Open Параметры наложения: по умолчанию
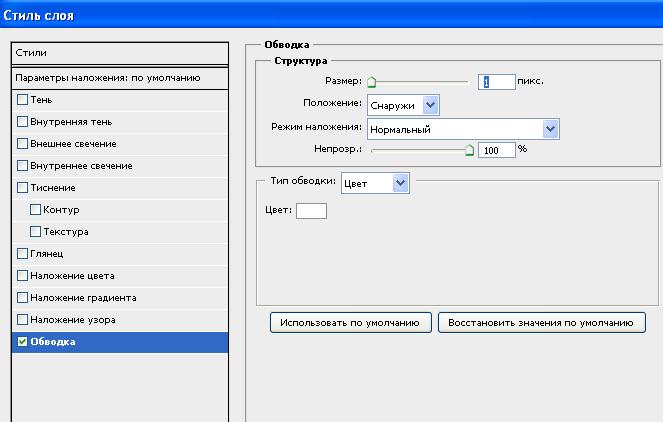 120,77
